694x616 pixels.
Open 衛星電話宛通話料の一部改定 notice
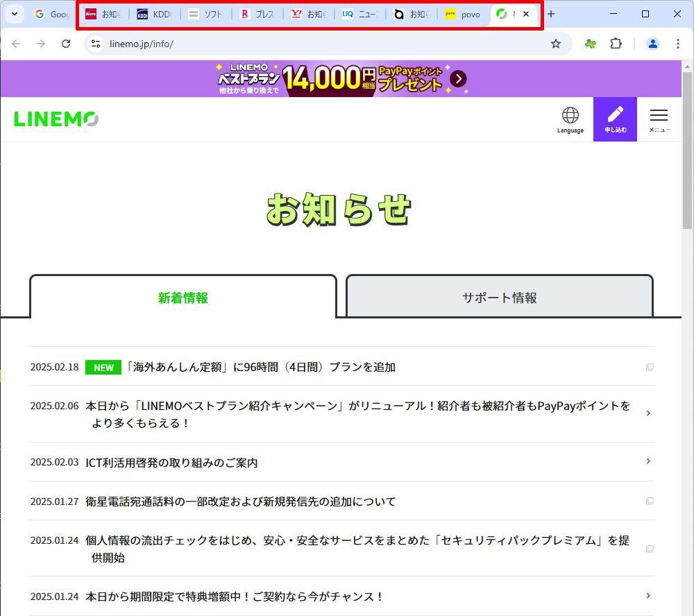tap(240, 502)
